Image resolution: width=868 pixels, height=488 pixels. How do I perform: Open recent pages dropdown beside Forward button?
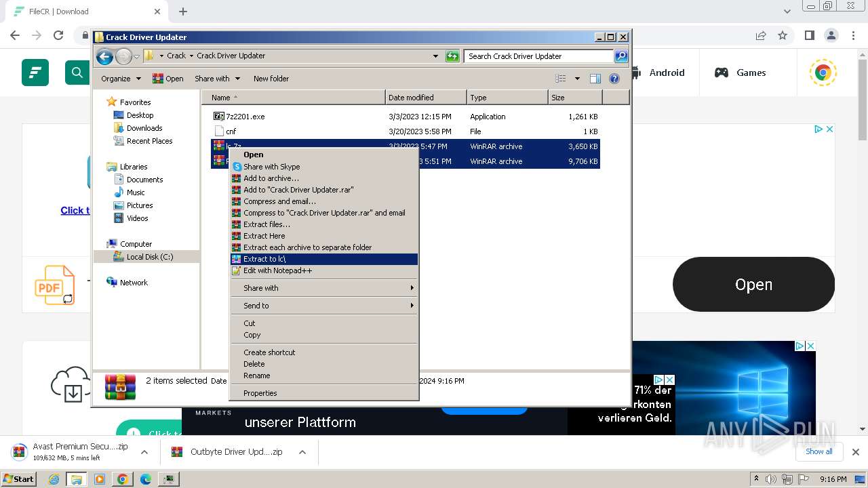pos(137,56)
